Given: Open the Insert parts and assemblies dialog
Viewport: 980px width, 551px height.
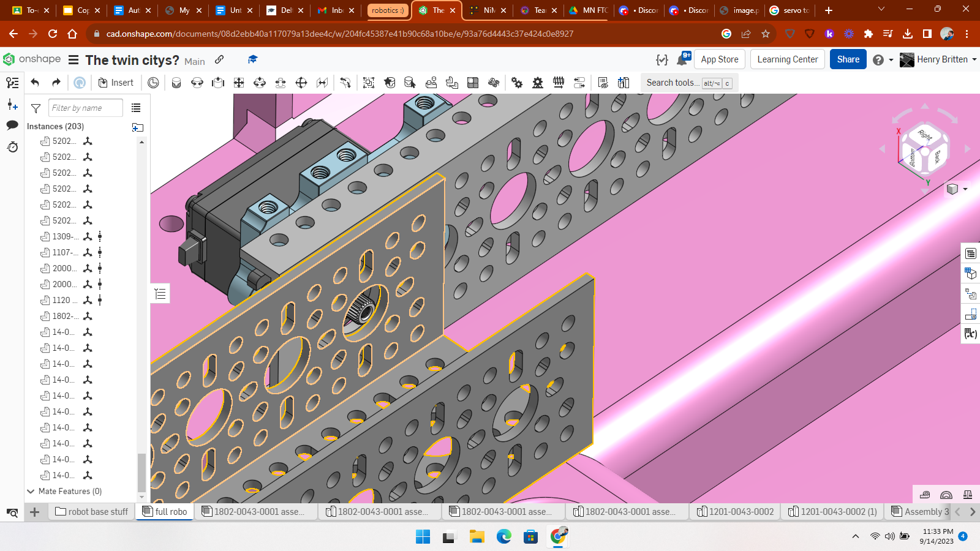Looking at the screenshot, I should (116, 83).
